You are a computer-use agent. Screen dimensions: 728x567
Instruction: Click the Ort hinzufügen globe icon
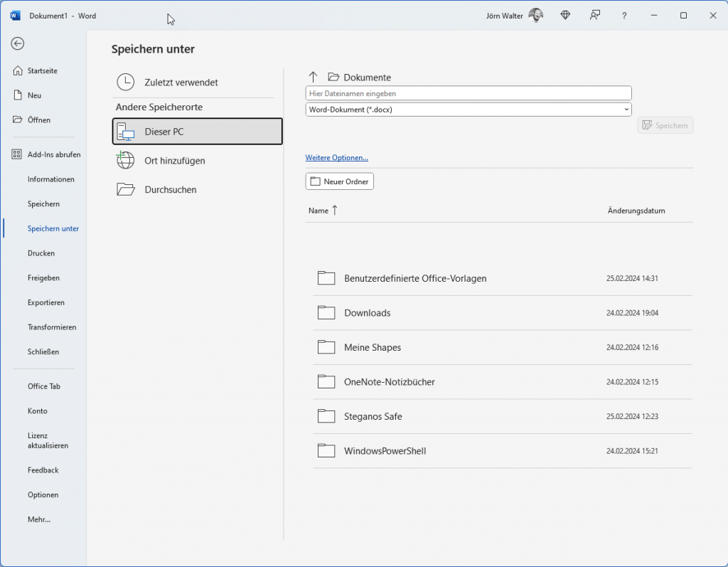[125, 160]
